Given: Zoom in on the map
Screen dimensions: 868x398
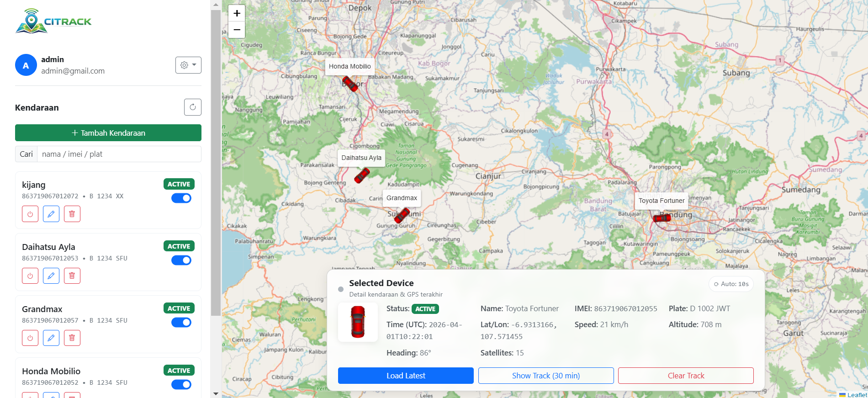Looking at the screenshot, I should point(237,13).
